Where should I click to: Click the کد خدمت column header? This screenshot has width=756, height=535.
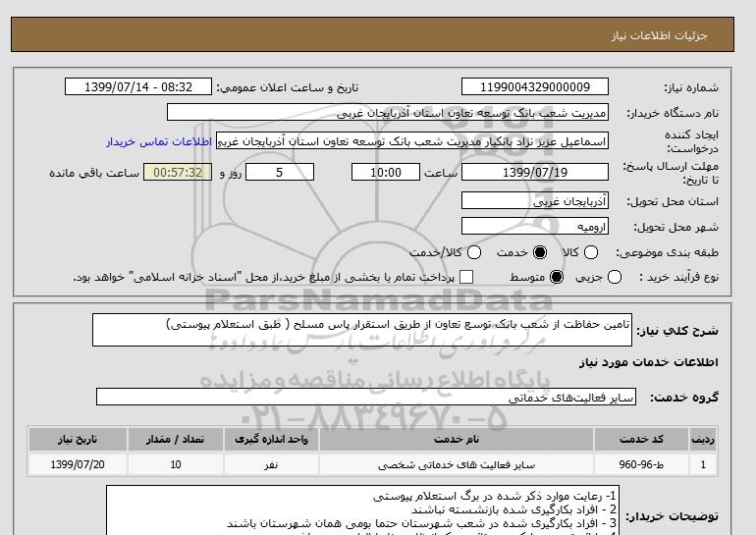[x=641, y=440]
